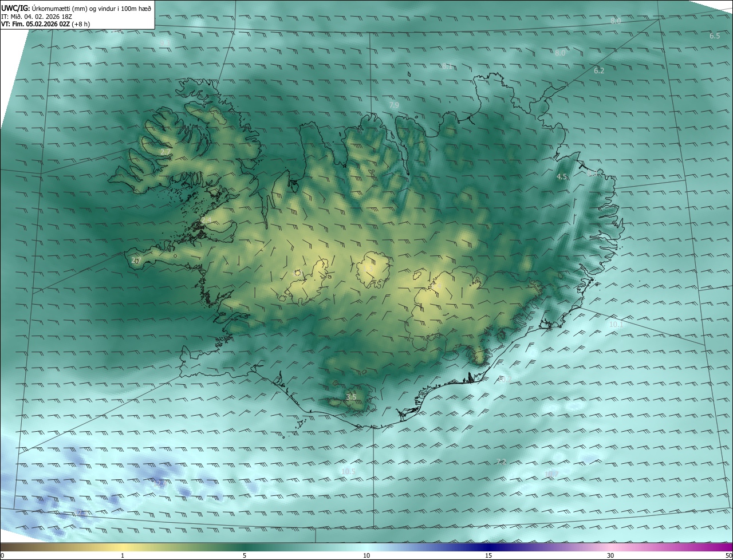Click the 6.2 value label

(599, 71)
